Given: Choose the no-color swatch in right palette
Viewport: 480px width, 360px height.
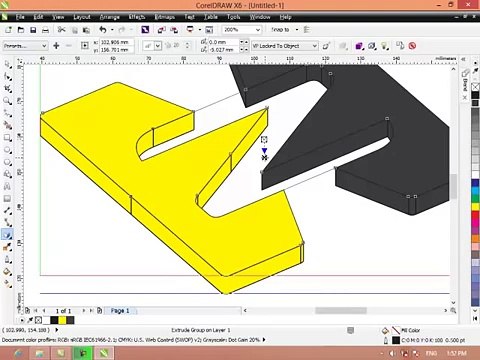Looking at the screenshot, I should click(x=475, y=87).
